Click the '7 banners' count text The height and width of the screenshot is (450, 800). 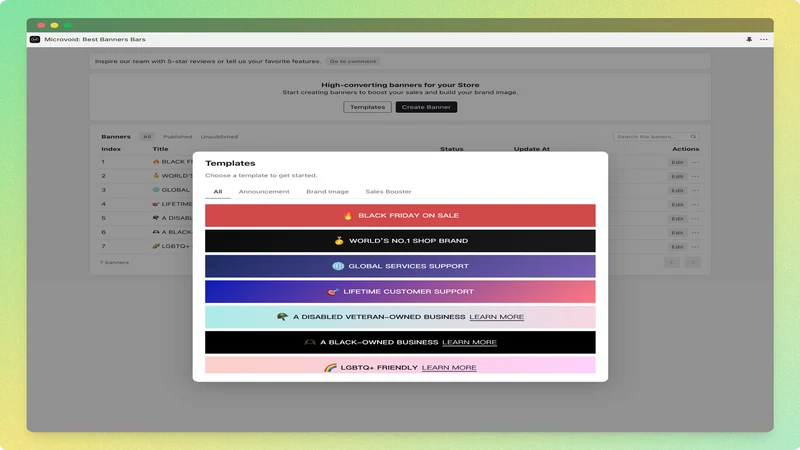(114, 262)
